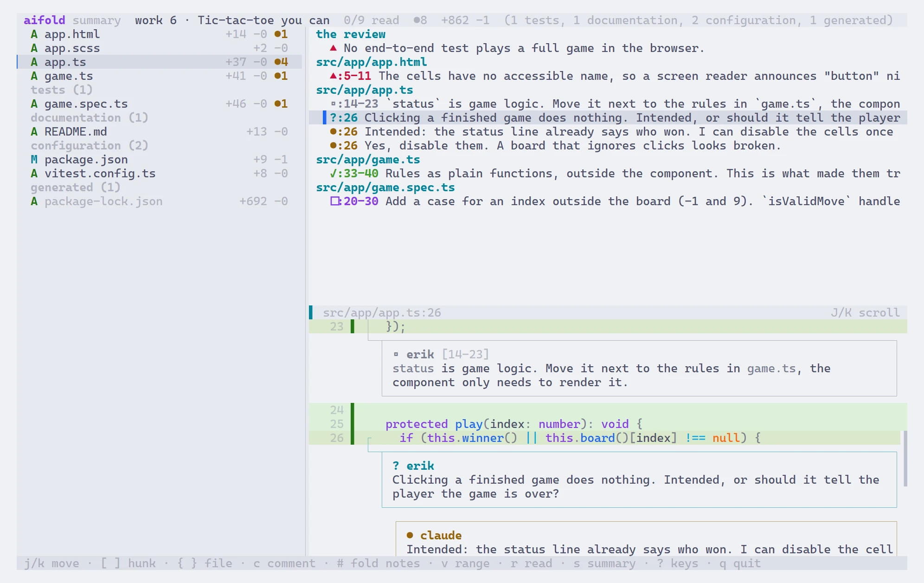Viewport: 924px width, 583px height.
Task: Click the 'J/K scroll' hint
Action: [866, 313]
